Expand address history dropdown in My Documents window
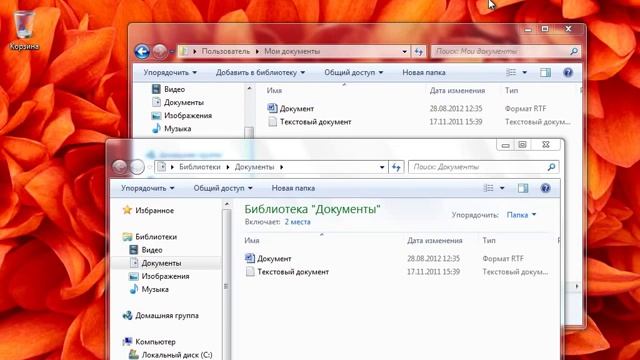 pyautogui.click(x=404, y=51)
